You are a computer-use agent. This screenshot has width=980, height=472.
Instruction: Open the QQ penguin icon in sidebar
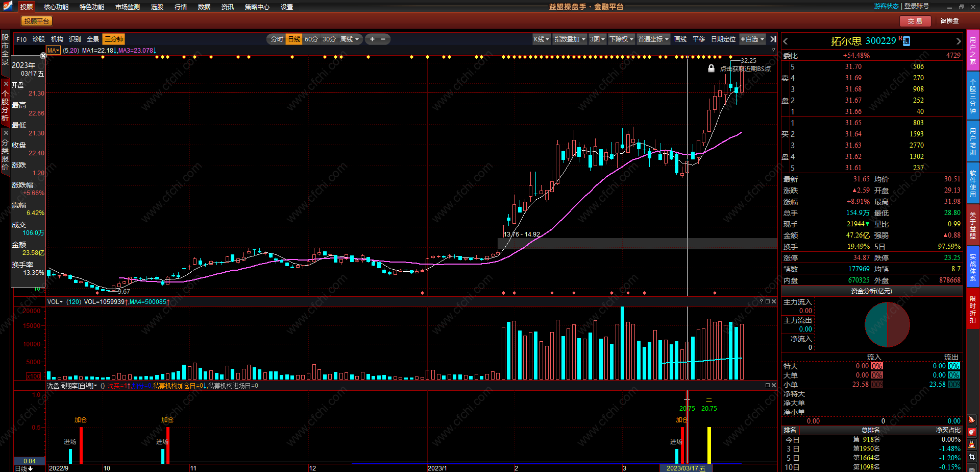(x=972, y=444)
